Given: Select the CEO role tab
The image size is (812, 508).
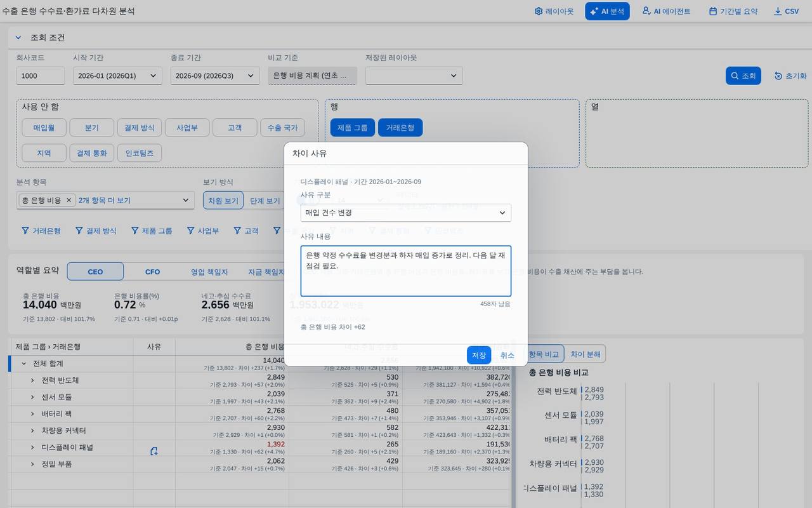Looking at the screenshot, I should (95, 272).
